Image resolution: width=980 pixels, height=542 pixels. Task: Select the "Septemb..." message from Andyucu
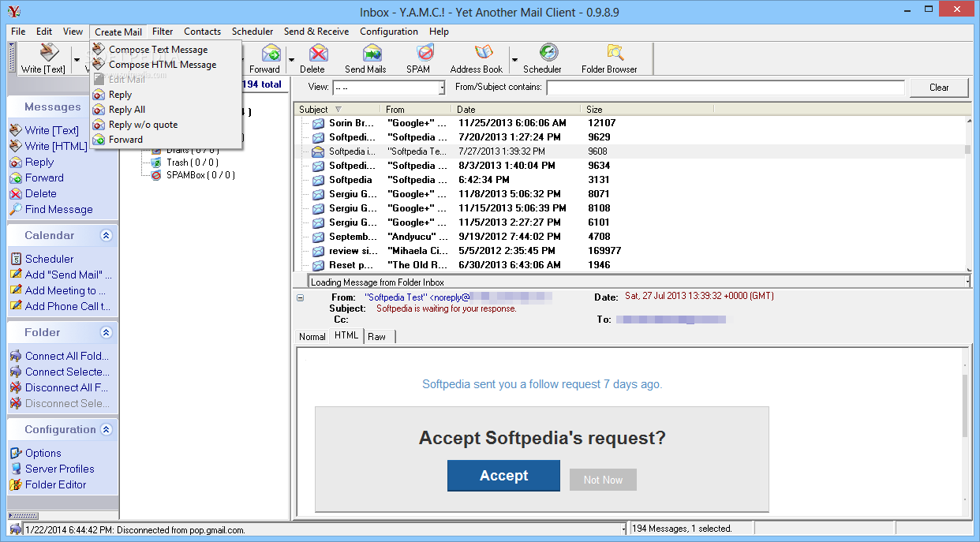[631, 237]
